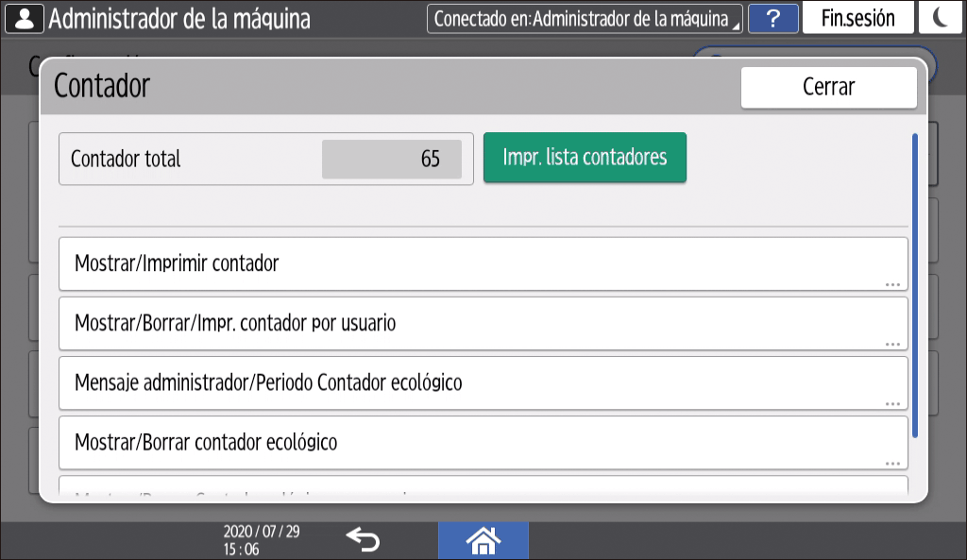The width and height of the screenshot is (967, 560).
Task: Expand the 'Conectado en' login dropdown
Action: coord(585,19)
